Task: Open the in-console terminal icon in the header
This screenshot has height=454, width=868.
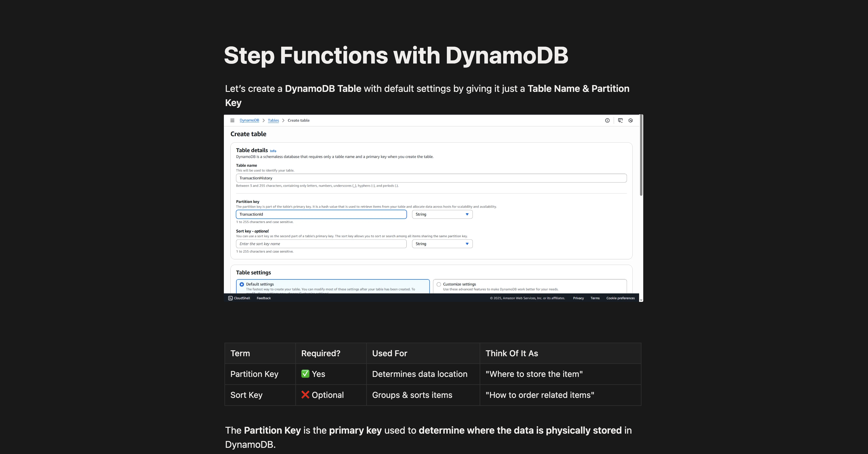Action: pos(620,120)
